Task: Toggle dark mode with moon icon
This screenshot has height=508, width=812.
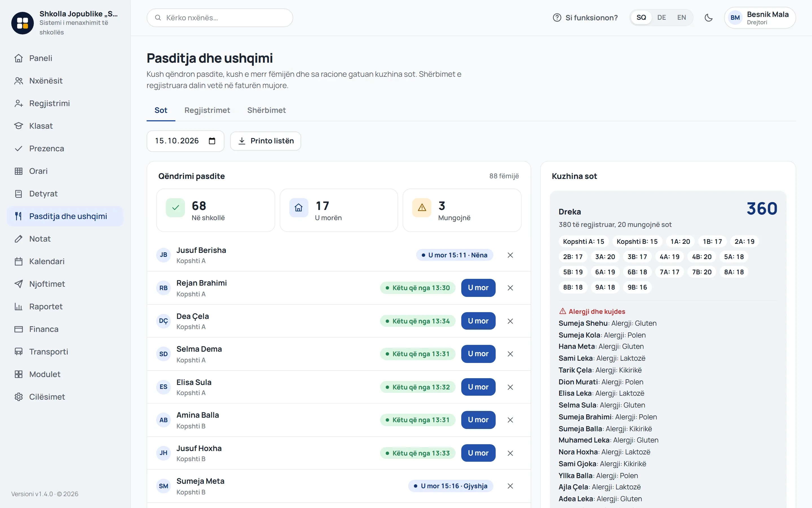Action: [708, 17]
